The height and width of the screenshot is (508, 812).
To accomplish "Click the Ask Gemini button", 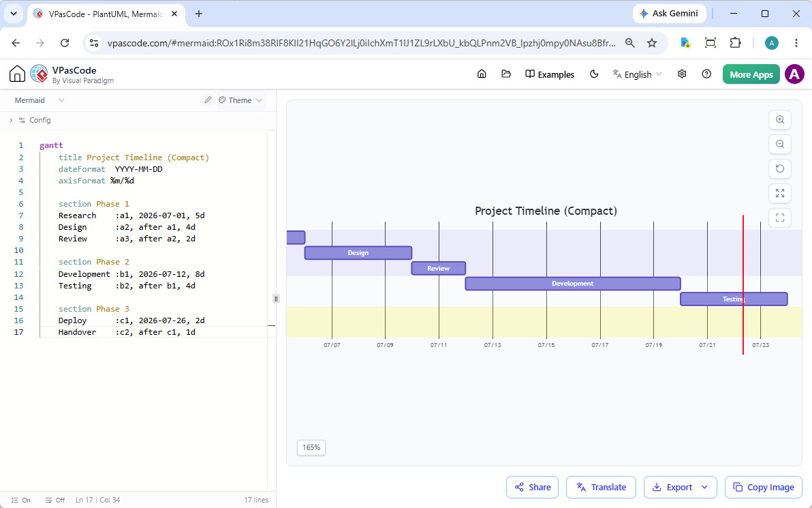I will tap(669, 14).
